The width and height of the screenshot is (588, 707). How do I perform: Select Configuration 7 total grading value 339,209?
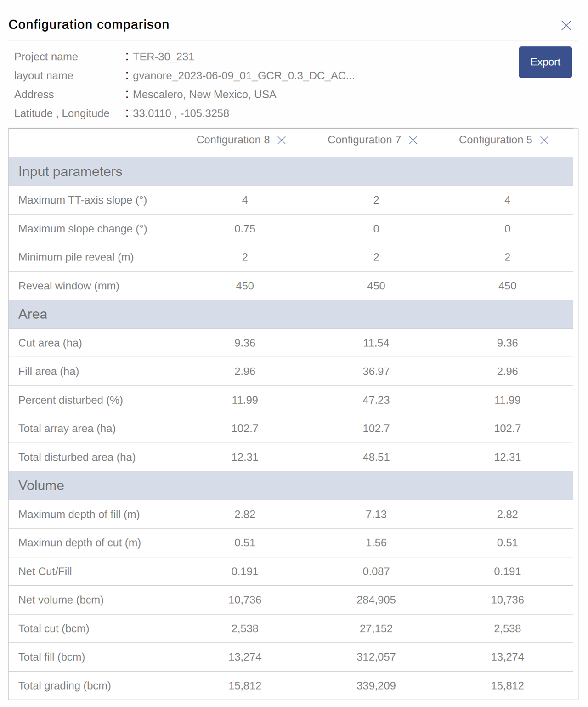376,685
